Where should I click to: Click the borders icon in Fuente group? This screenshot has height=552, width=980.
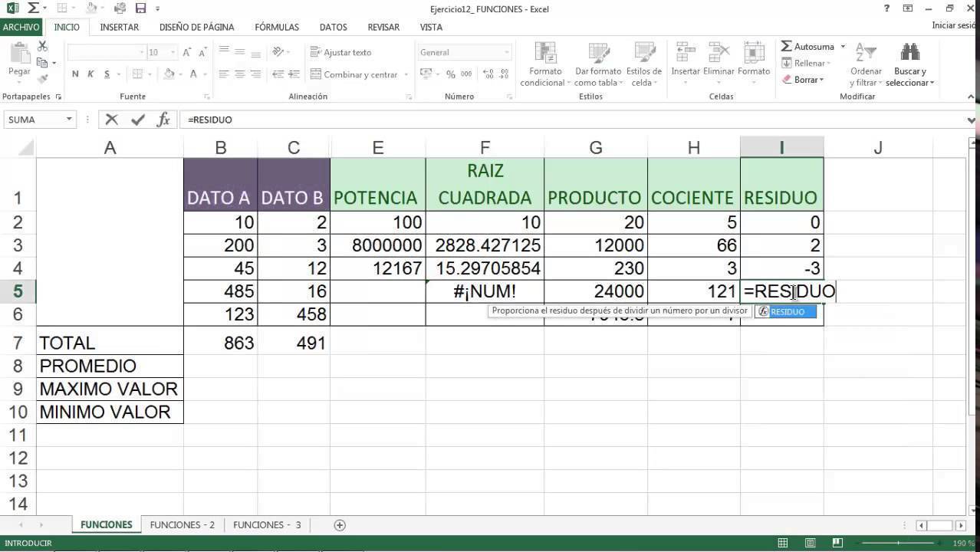(x=137, y=74)
